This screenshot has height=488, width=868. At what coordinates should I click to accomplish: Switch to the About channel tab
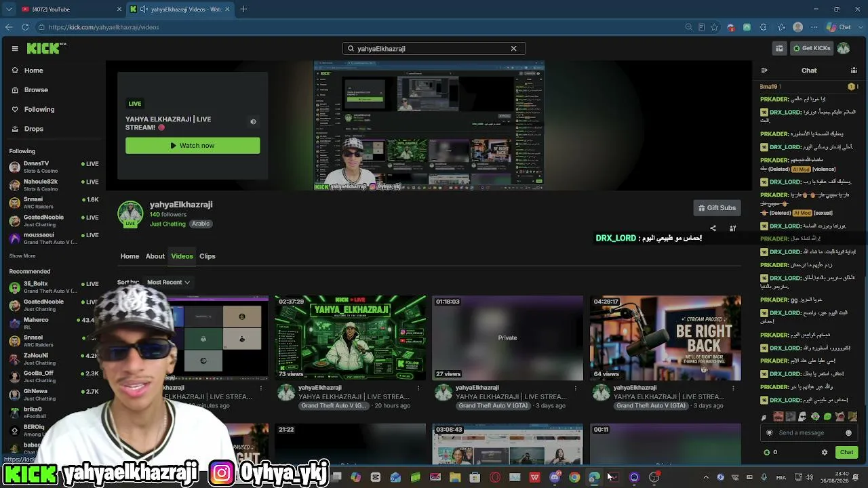[155, 256]
